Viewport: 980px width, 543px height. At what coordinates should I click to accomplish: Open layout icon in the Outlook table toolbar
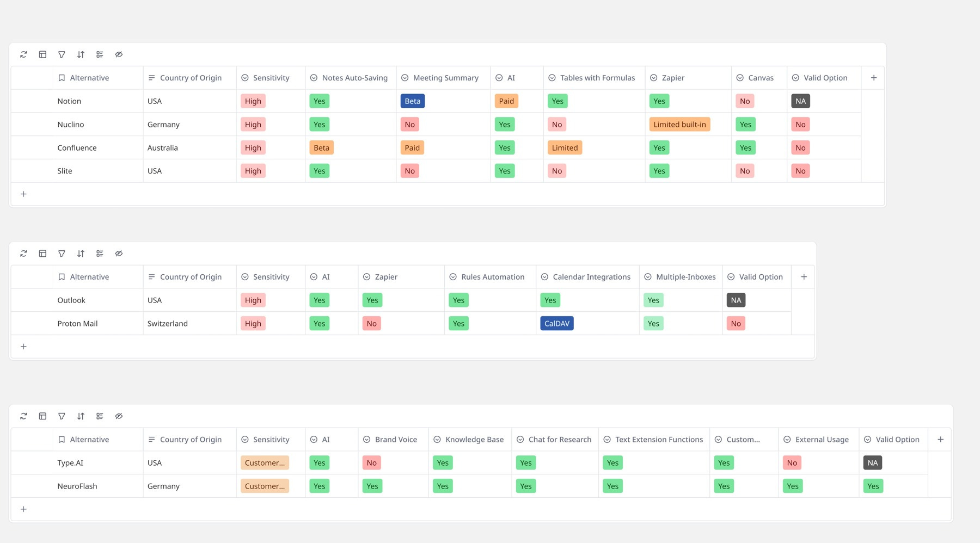click(42, 254)
